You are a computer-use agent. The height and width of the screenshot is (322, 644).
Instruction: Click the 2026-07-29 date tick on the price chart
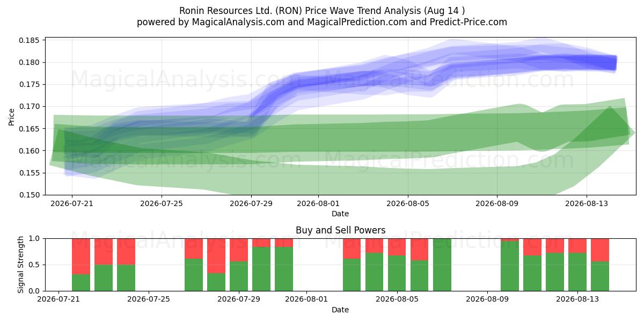click(x=251, y=204)
